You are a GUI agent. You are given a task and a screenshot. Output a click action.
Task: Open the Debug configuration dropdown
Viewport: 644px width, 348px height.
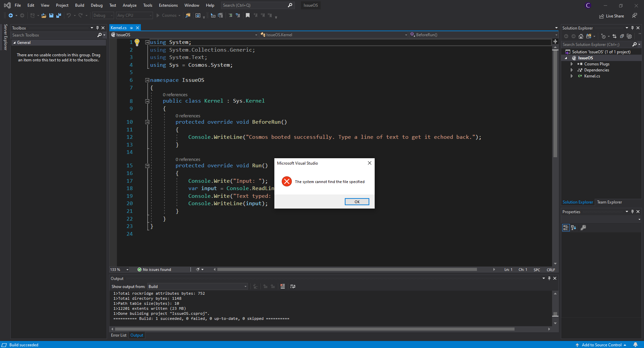tap(103, 15)
